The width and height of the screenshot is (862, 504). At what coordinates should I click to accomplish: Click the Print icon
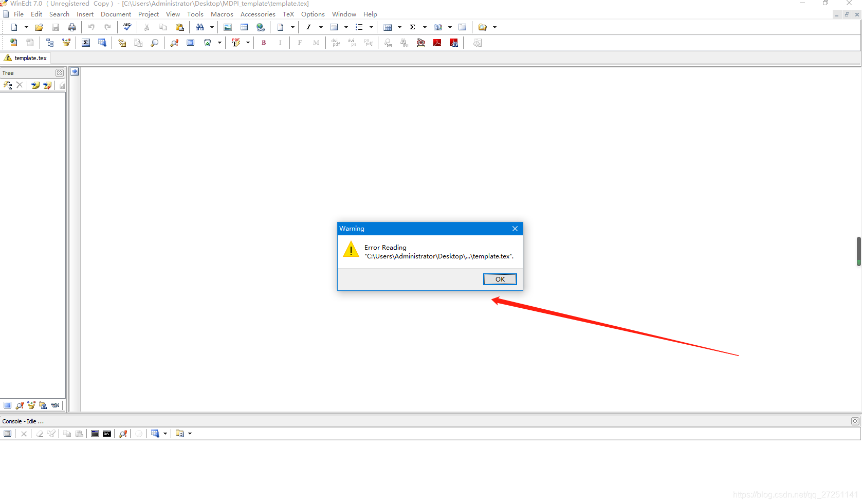click(72, 27)
